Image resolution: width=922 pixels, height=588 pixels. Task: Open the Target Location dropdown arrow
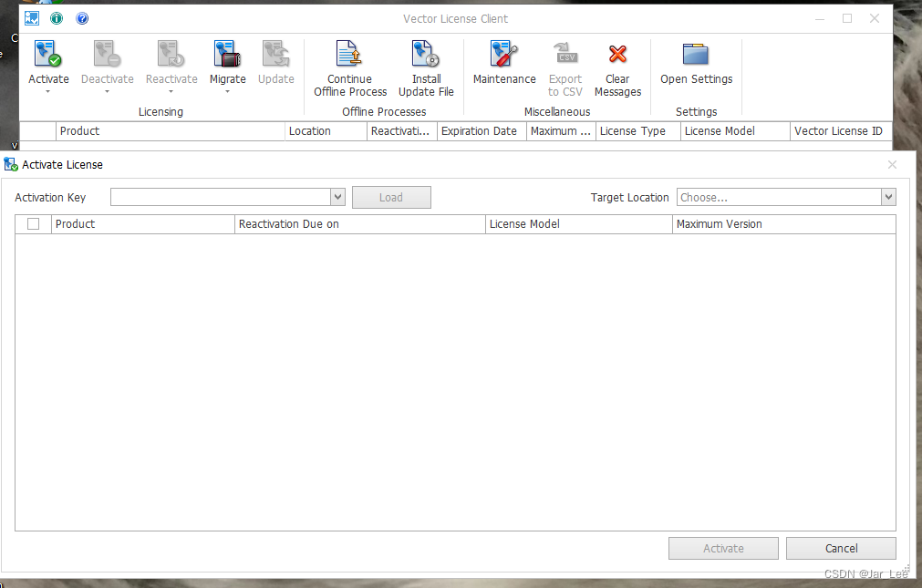coord(888,197)
